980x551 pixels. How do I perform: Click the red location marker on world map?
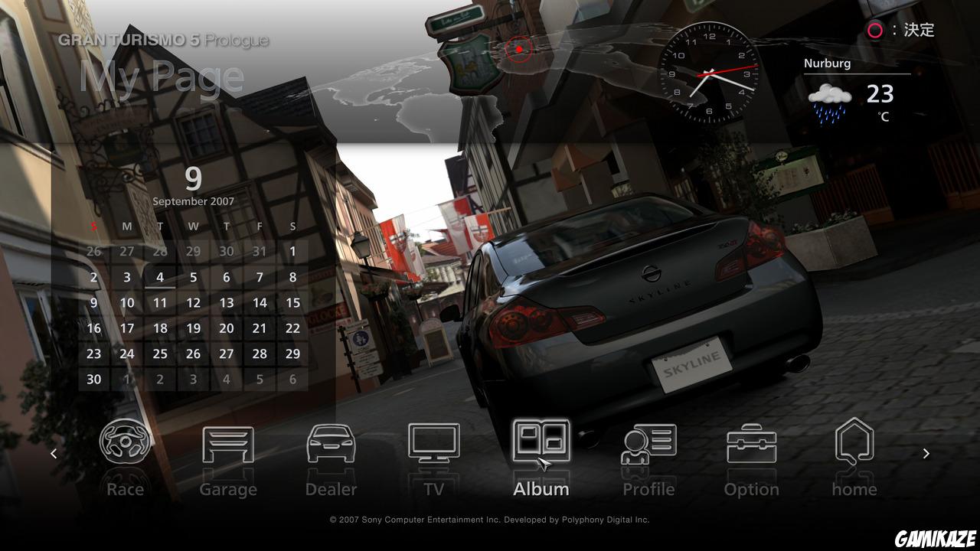tap(519, 50)
